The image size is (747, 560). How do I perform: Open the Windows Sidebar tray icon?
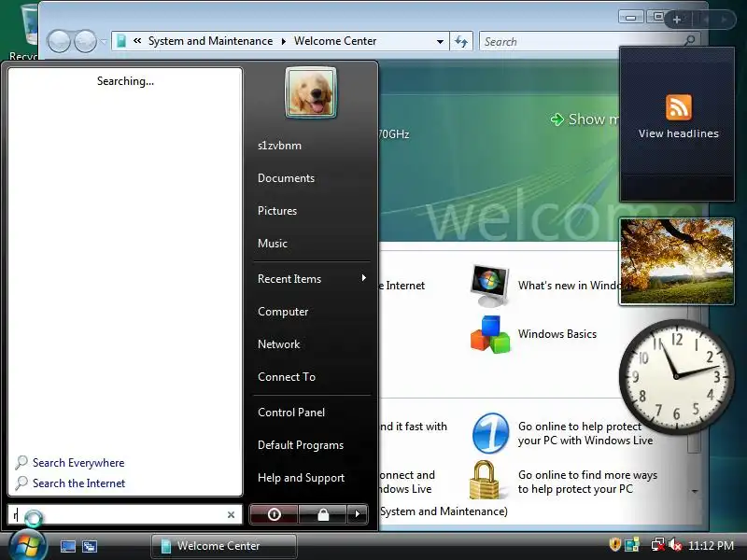[632, 544]
